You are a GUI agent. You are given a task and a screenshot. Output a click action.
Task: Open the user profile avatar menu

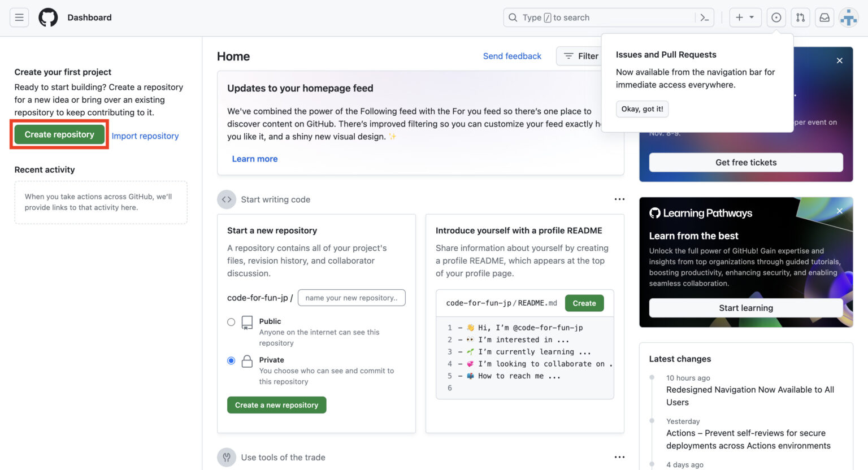click(848, 18)
